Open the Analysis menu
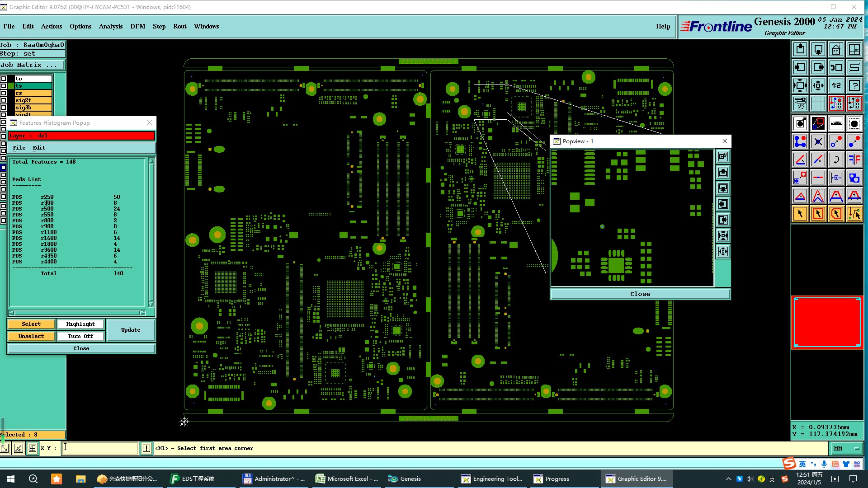Screen dimensions: 868x488 click(110, 26)
